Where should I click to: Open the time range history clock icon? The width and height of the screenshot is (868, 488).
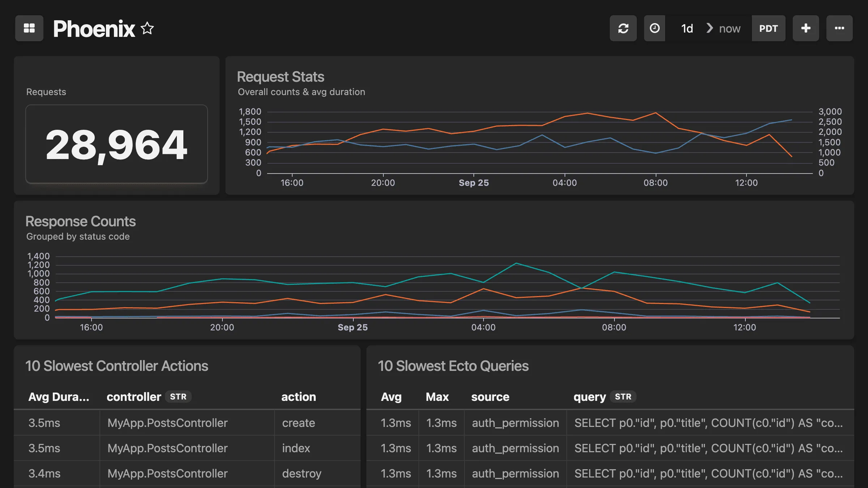[x=655, y=28]
